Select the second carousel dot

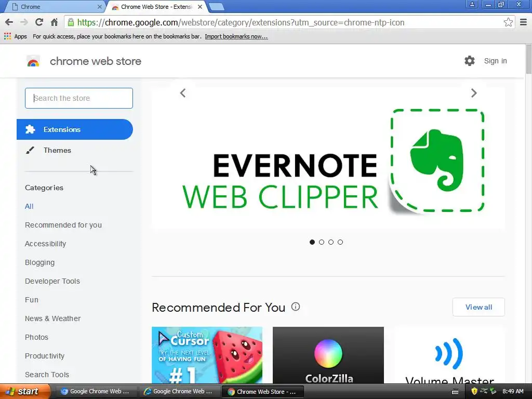point(322,242)
